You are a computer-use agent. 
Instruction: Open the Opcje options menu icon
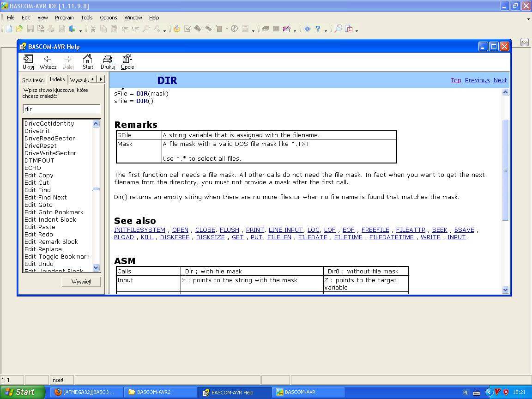127,62
